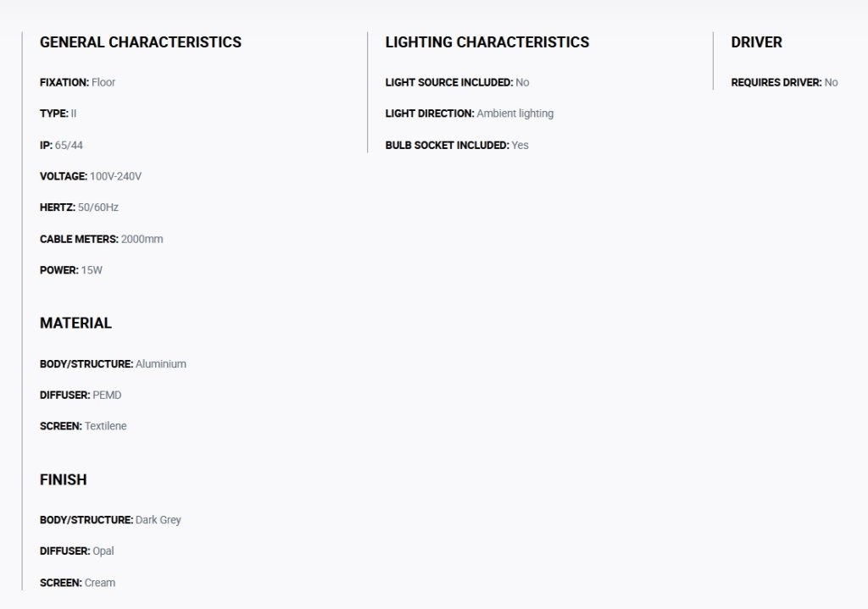
Task: Select the Bulb Socket Included: Yes row
Action: (x=457, y=146)
